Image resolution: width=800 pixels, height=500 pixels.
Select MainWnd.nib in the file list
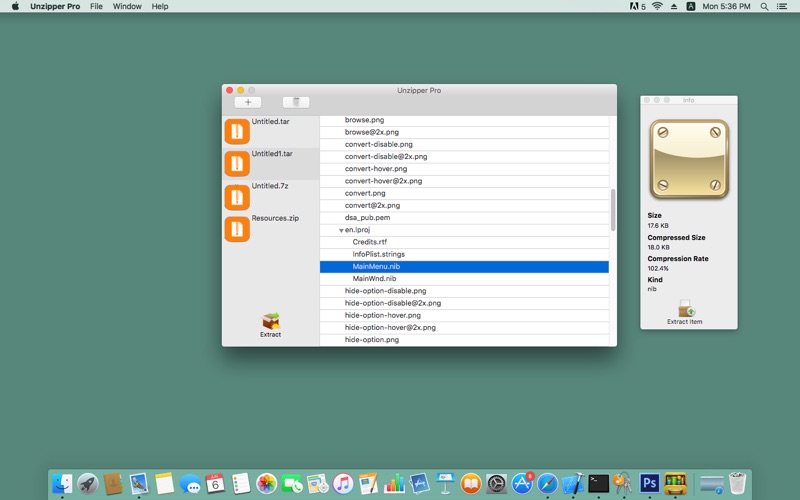tap(464, 279)
